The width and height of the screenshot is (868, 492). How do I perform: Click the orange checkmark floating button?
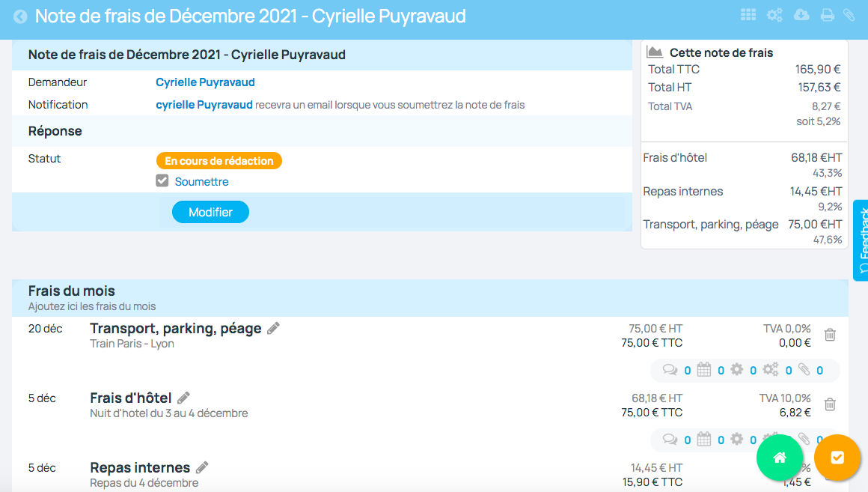(x=837, y=458)
